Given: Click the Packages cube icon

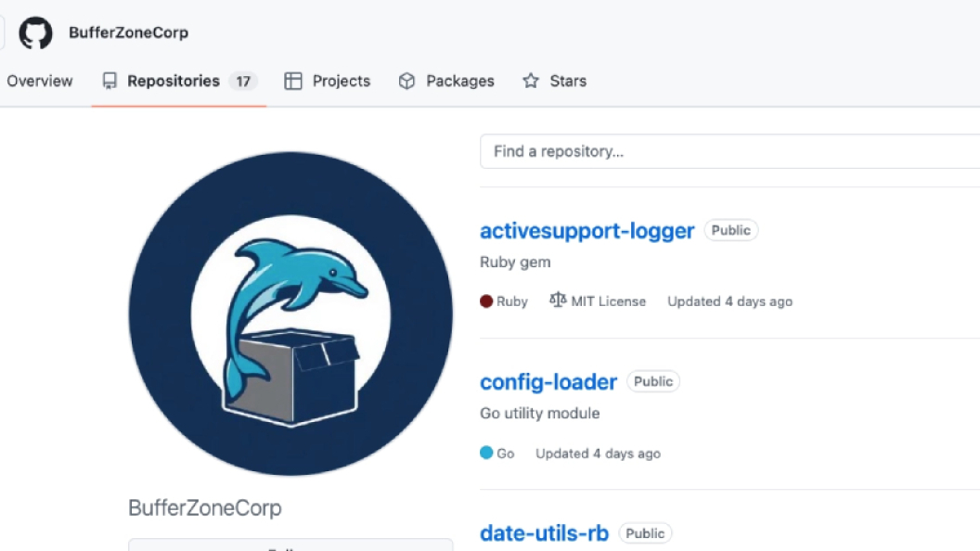Looking at the screenshot, I should point(406,82).
